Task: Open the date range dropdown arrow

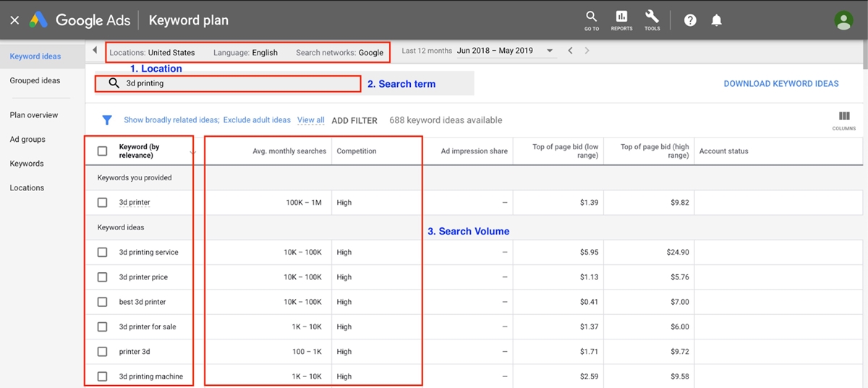Action: coord(550,51)
